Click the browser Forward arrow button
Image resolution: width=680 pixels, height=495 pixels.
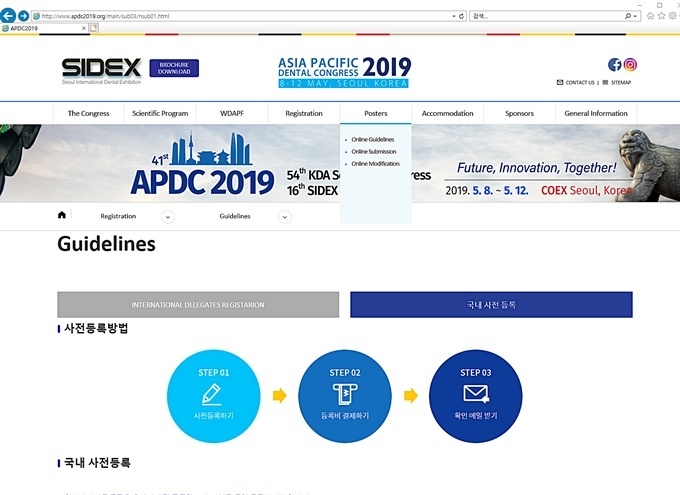(x=23, y=16)
